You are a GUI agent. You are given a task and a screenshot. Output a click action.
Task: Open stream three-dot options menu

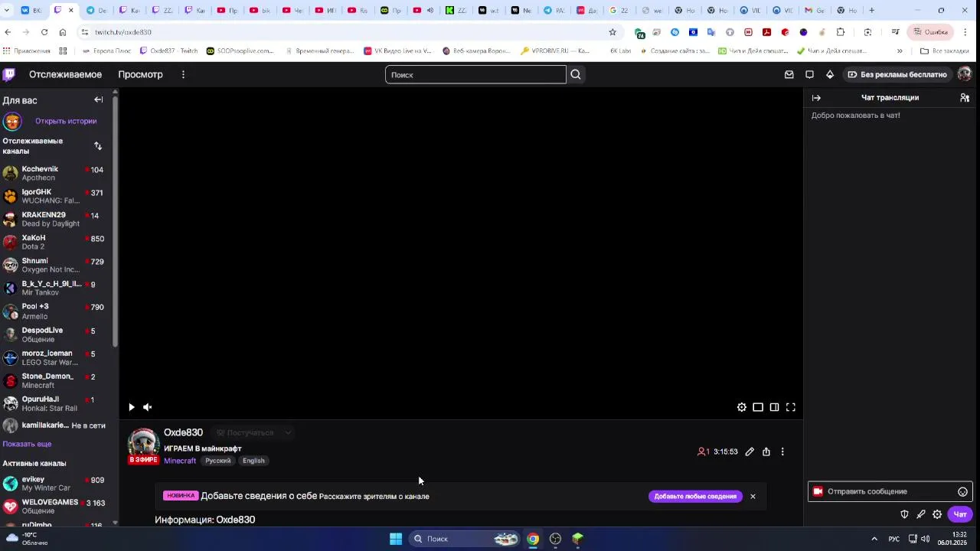[782, 452]
